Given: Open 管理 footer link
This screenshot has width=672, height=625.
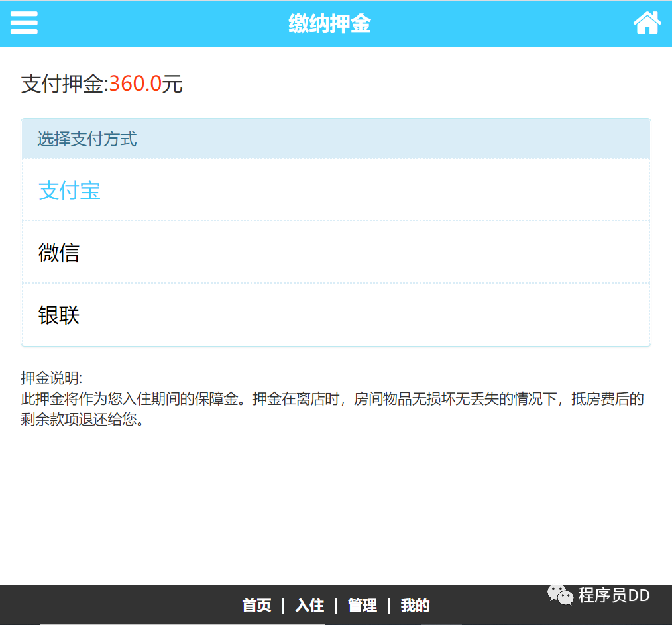Looking at the screenshot, I should [363, 605].
